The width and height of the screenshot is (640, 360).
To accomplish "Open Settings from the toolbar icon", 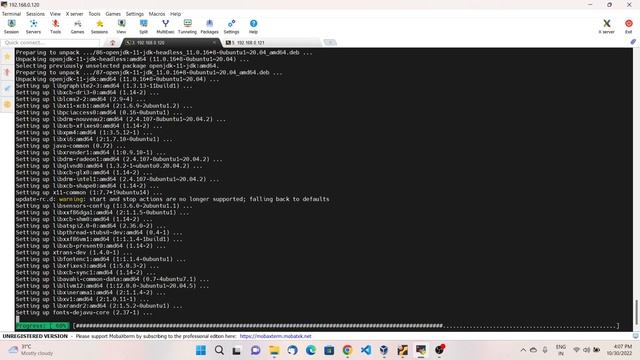I will click(x=231, y=27).
